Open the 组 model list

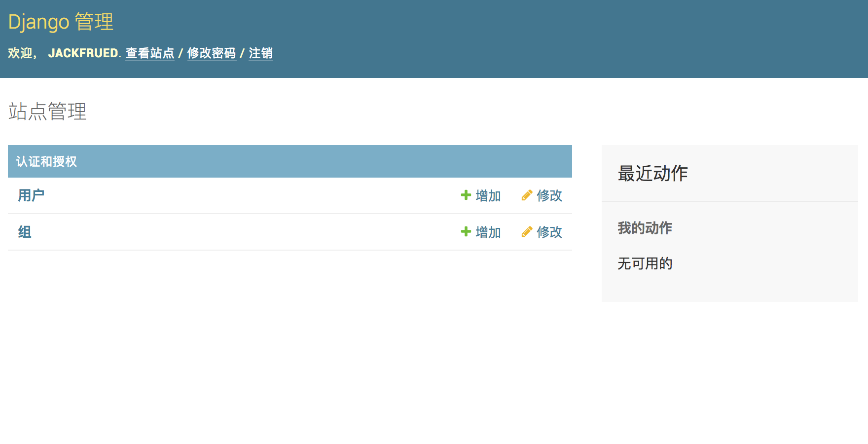(25, 232)
